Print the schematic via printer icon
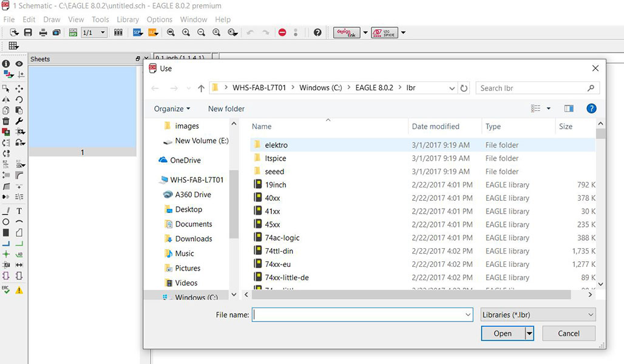The height and width of the screenshot is (364, 624). (43, 33)
